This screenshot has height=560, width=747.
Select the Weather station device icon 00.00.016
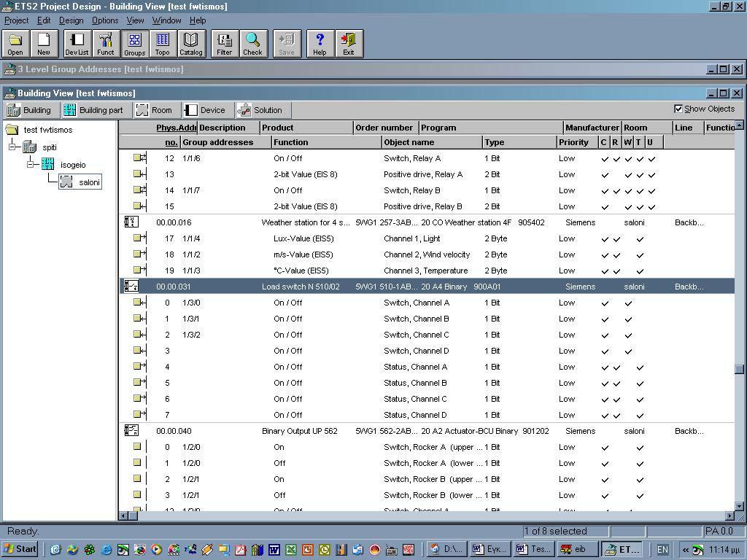(131, 222)
